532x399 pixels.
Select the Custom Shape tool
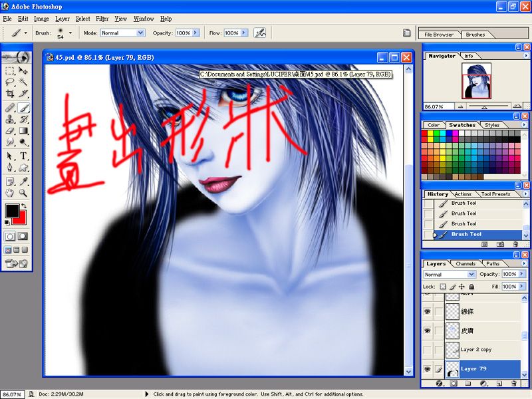pos(23,168)
